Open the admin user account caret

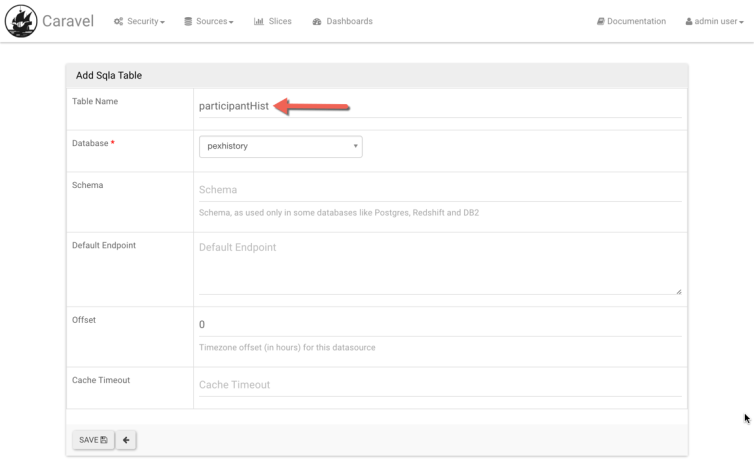(x=743, y=23)
